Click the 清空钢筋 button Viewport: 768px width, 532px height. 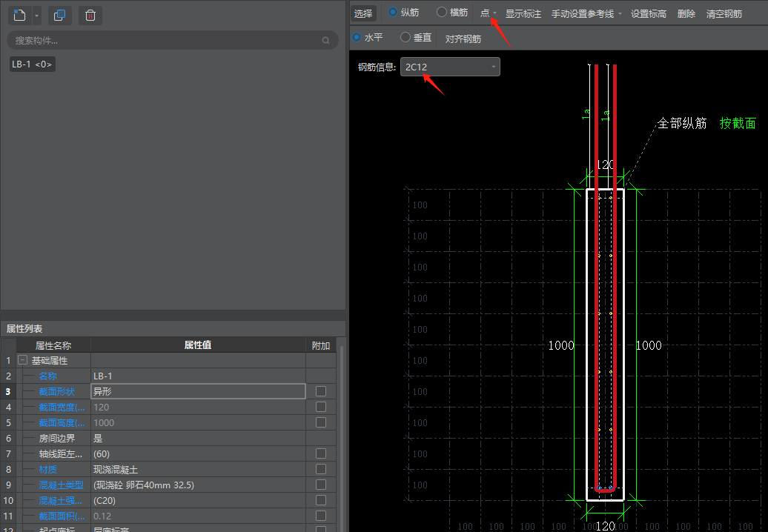click(724, 13)
